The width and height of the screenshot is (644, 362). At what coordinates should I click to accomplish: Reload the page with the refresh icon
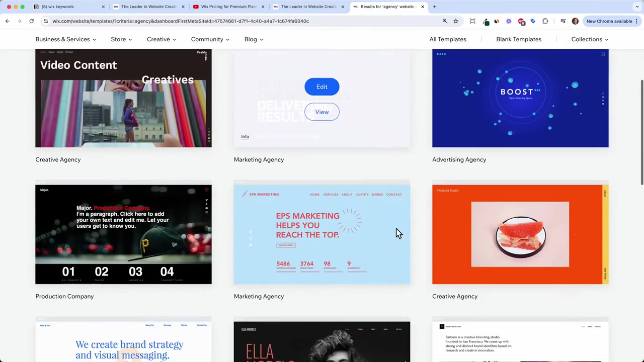(x=31, y=21)
